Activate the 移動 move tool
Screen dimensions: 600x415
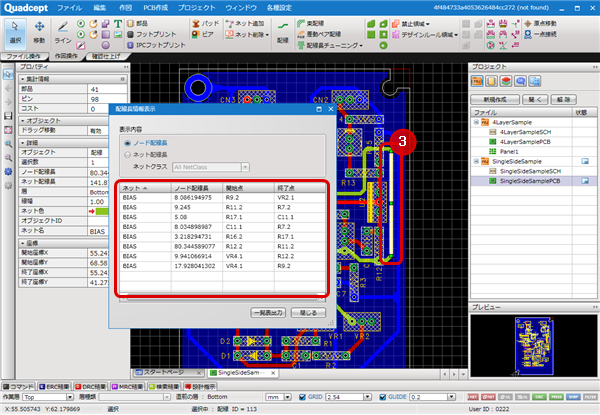click(39, 33)
